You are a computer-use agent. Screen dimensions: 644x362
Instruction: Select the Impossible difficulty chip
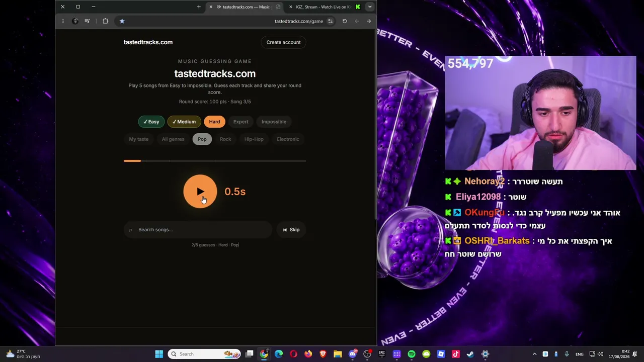click(x=274, y=122)
